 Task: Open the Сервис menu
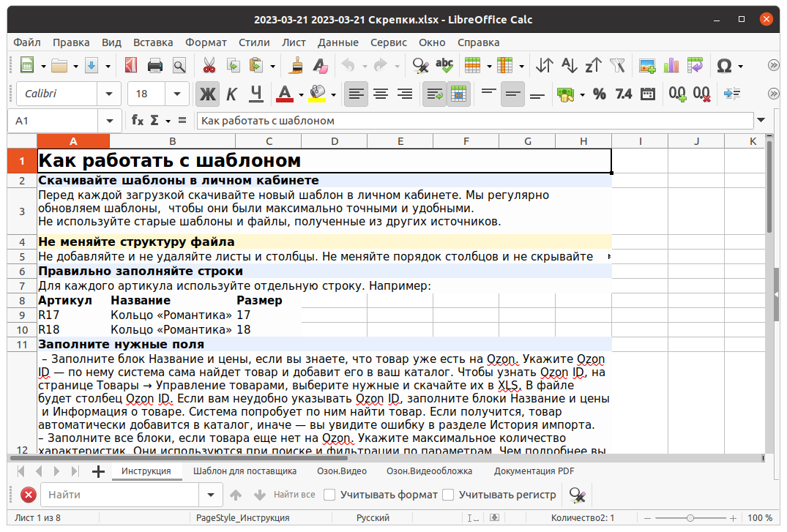[389, 42]
